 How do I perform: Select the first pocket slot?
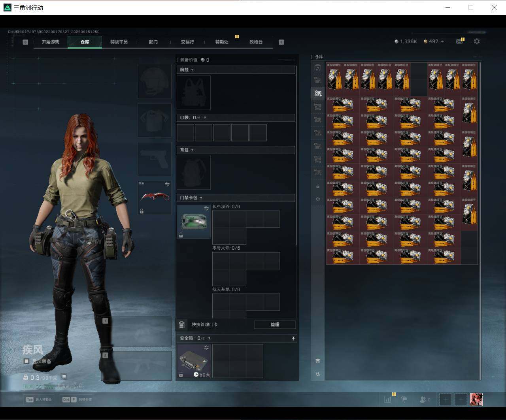185,133
